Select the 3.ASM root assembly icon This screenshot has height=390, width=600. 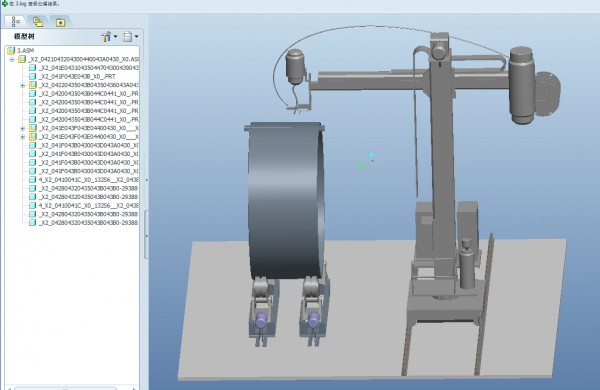coord(11,51)
